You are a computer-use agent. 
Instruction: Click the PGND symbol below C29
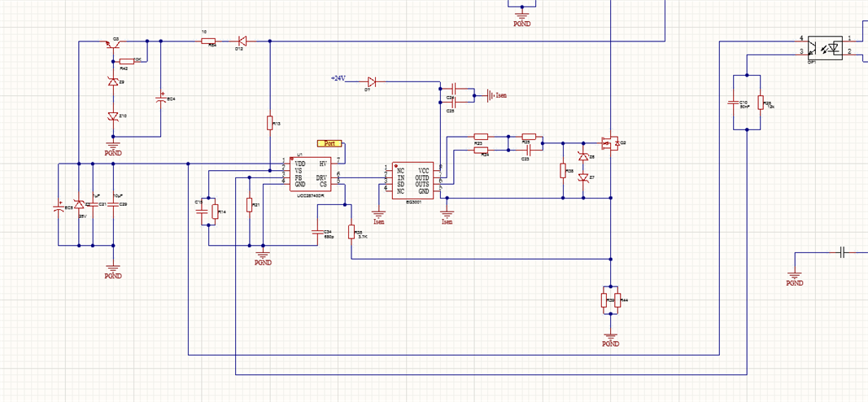click(x=113, y=271)
